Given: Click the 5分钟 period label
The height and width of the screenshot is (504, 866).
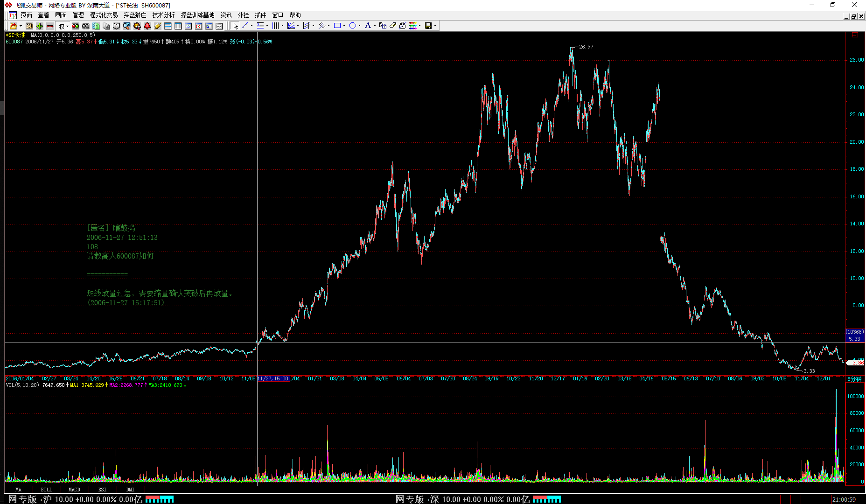Looking at the screenshot, I should click(x=854, y=379).
